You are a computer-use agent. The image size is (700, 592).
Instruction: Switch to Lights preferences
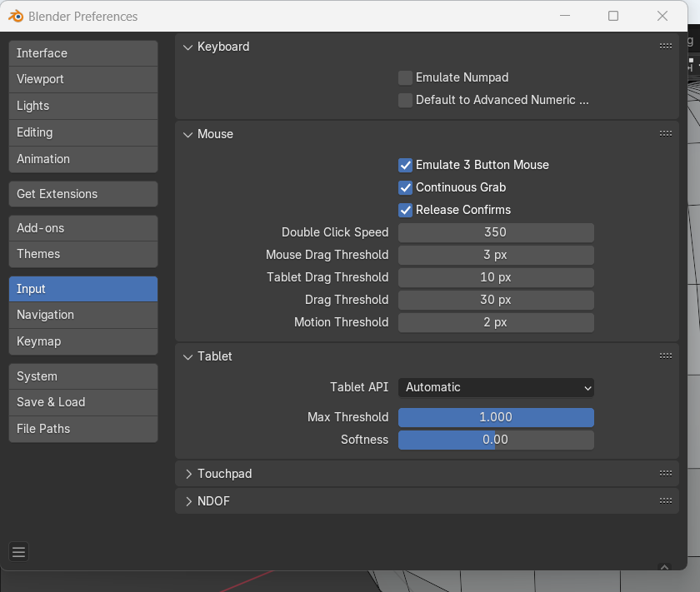tap(83, 106)
